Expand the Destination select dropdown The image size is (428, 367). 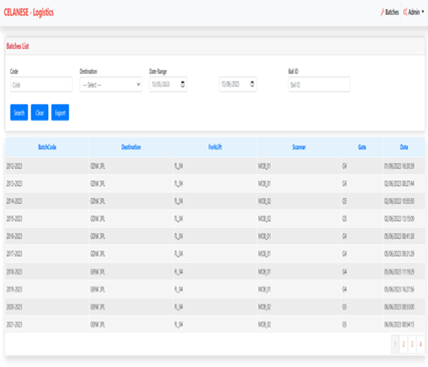[x=111, y=85]
